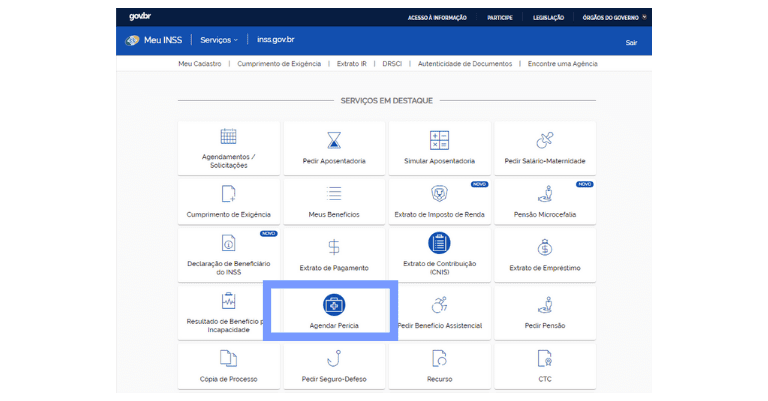Select the Extrato de Contribuição (CNIS) icon
Screen dimensions: 768x401
(439, 243)
